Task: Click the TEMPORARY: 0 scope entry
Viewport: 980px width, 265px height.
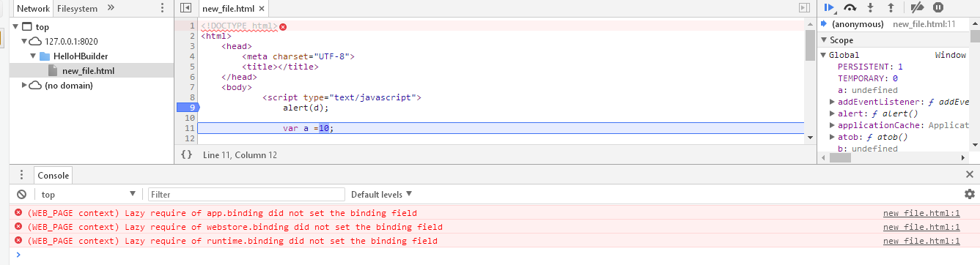Action: (x=868, y=78)
